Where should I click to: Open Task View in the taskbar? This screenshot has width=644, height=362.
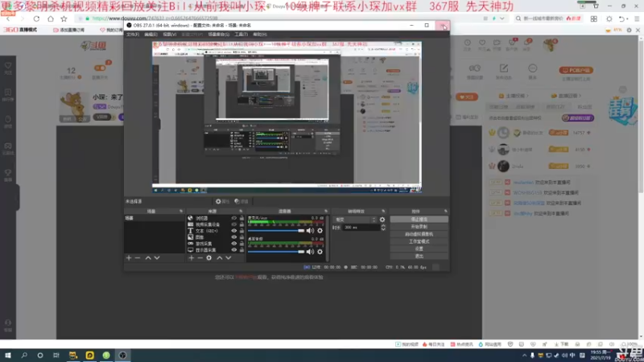tap(56, 355)
